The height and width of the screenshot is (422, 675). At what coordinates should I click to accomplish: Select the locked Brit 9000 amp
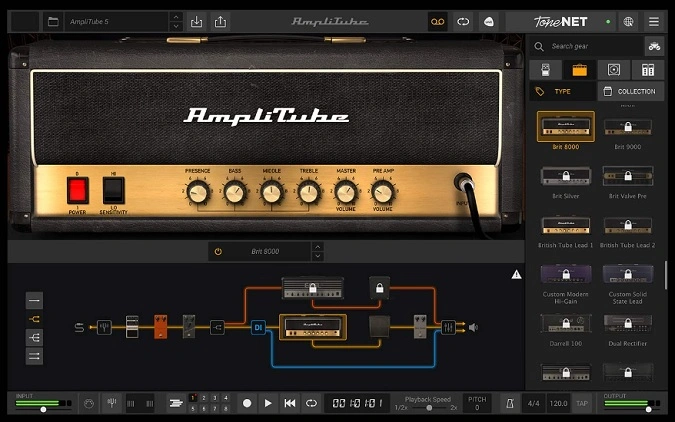(x=628, y=127)
